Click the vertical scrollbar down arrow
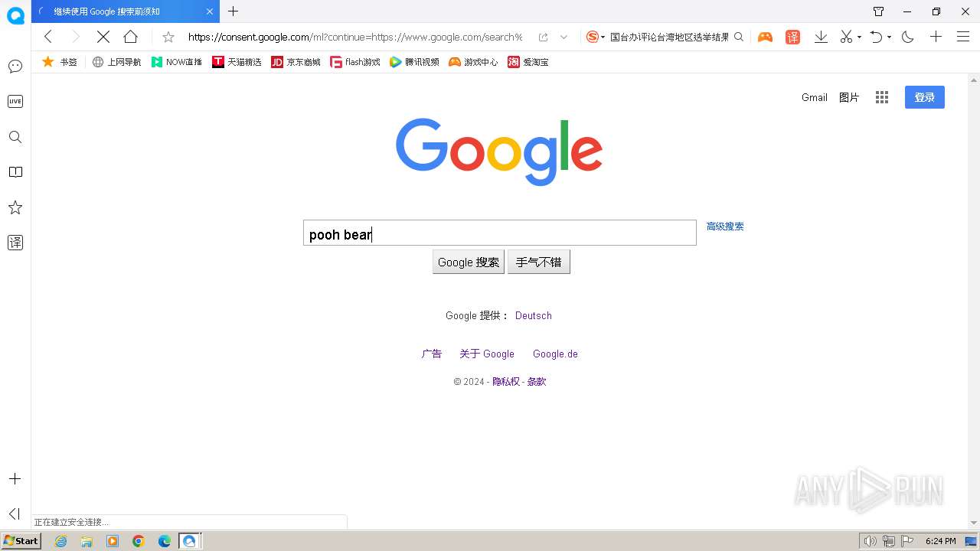Screen dimensions: 980x551 click(973, 523)
